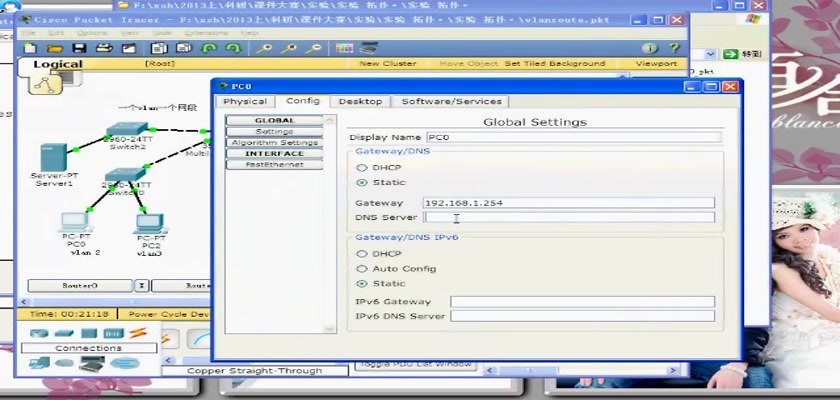840x400 pixels.
Task: Click the green Undo arrow icon
Action: point(208,49)
